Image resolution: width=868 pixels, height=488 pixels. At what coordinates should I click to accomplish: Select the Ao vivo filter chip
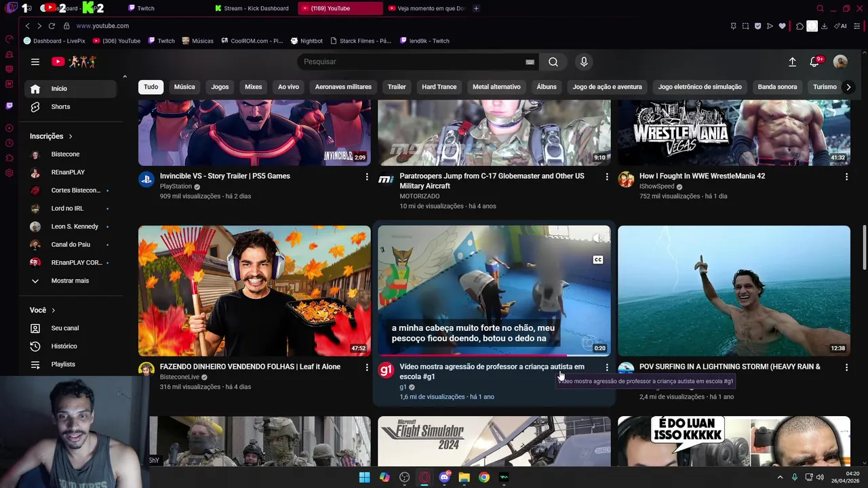point(288,87)
